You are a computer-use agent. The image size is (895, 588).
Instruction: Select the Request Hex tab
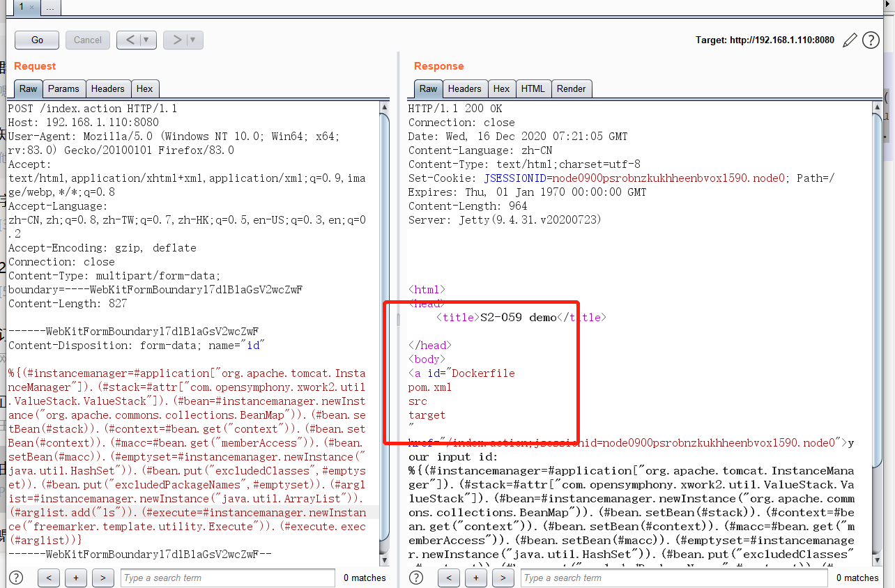(x=144, y=88)
